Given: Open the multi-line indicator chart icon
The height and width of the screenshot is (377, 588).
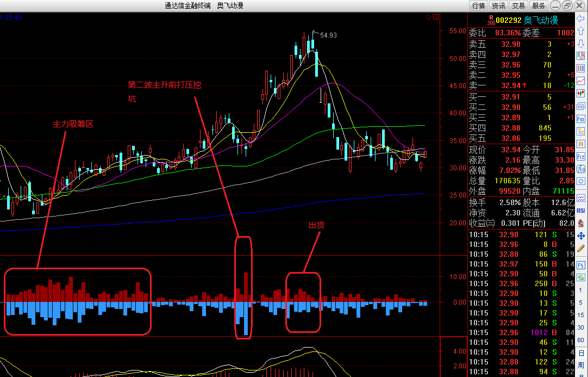Looking at the screenshot, I should click(x=581, y=198).
